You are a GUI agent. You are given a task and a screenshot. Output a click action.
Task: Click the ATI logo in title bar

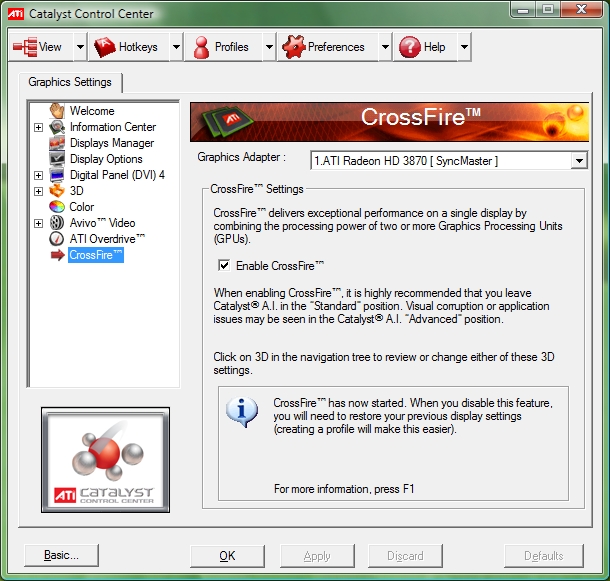coord(16,14)
